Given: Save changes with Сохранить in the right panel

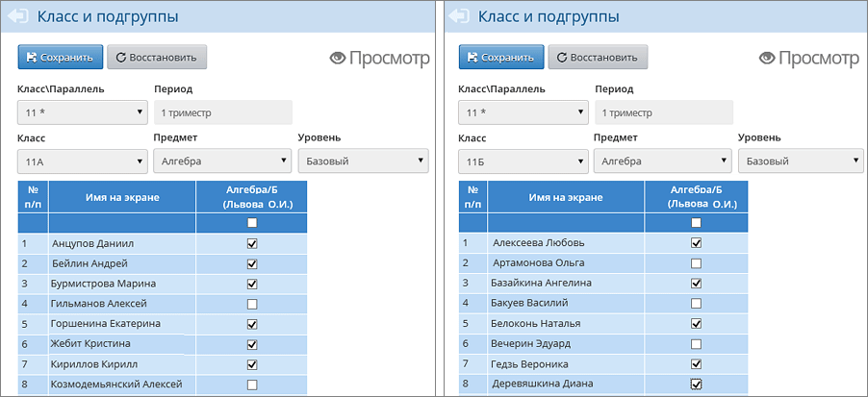Looking at the screenshot, I should [x=501, y=57].
